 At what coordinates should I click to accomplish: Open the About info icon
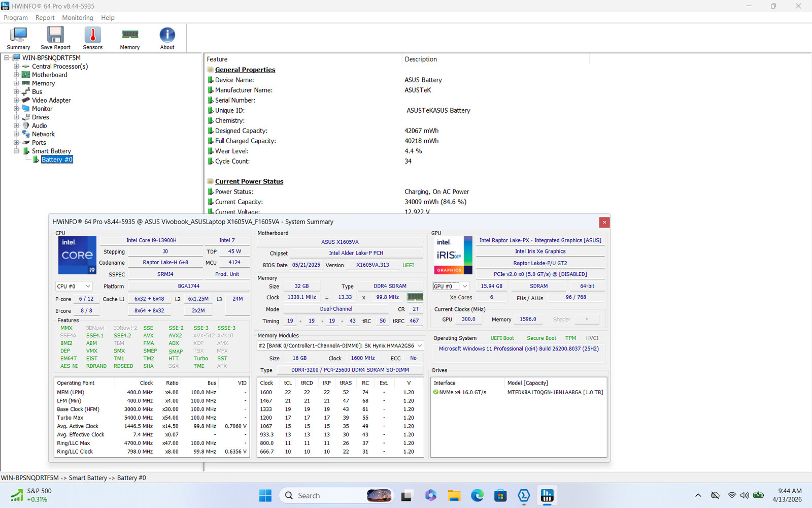point(167,35)
